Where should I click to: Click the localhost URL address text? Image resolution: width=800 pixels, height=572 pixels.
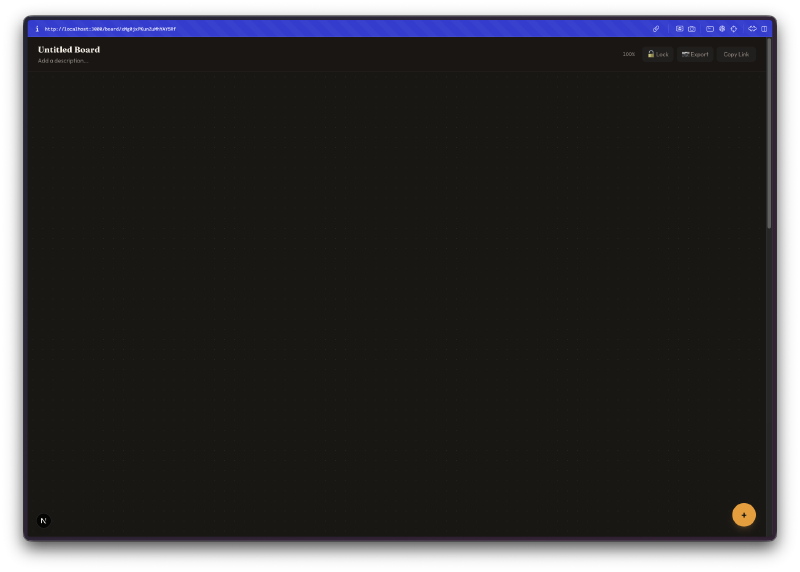(110, 29)
